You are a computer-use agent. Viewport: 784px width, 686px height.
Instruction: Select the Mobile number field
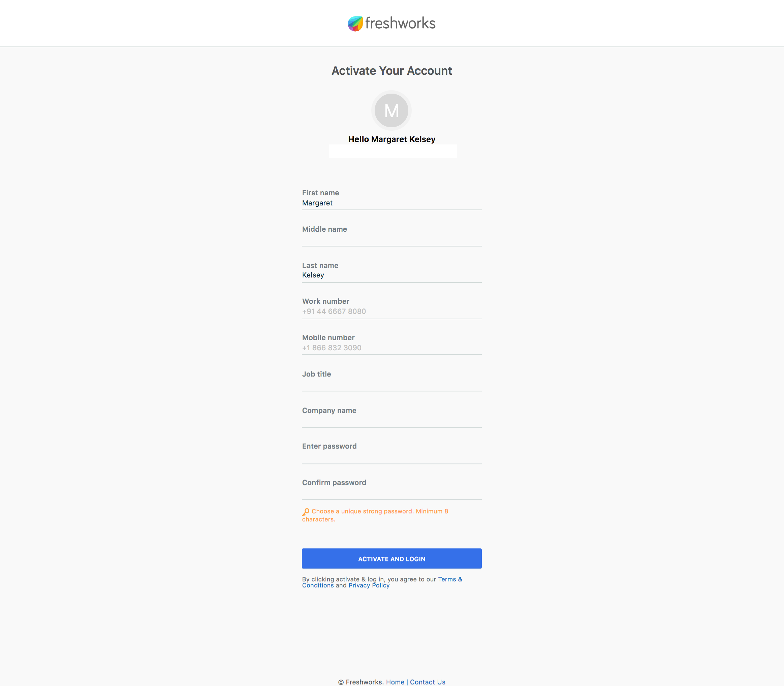(391, 348)
